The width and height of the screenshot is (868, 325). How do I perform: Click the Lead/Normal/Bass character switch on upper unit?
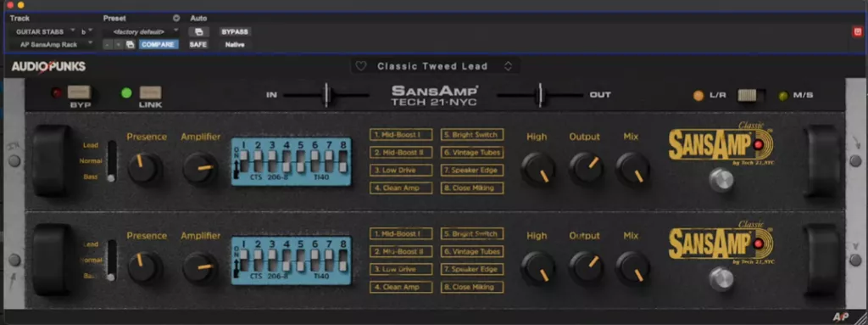coord(112,161)
